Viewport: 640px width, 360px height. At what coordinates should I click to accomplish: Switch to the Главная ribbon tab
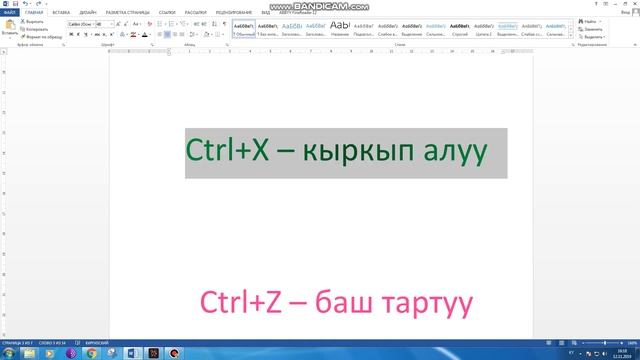tap(34, 12)
